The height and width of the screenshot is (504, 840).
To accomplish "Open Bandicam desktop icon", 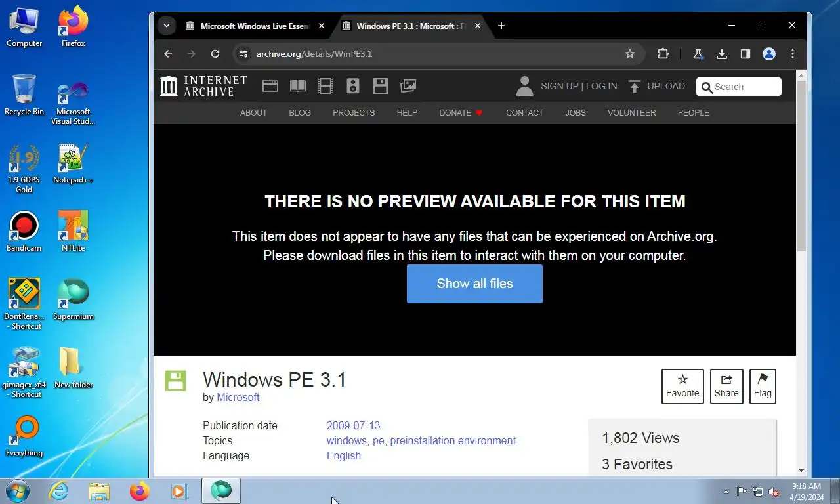I will [x=24, y=232].
